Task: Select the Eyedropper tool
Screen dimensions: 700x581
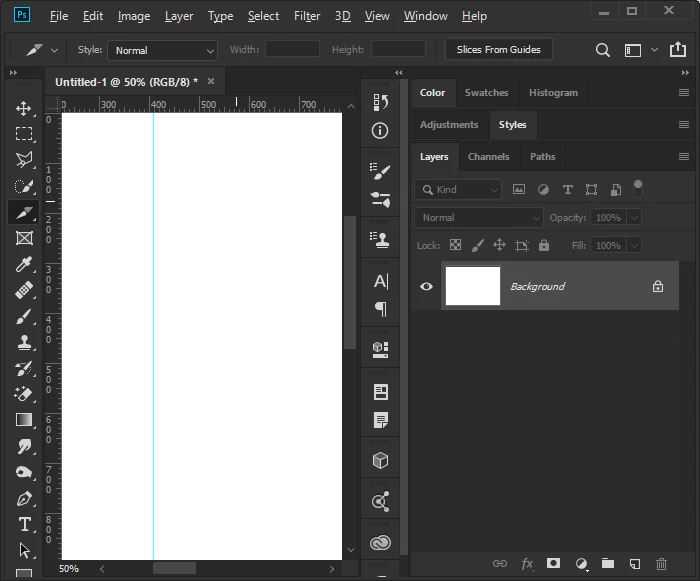Action: point(24,264)
